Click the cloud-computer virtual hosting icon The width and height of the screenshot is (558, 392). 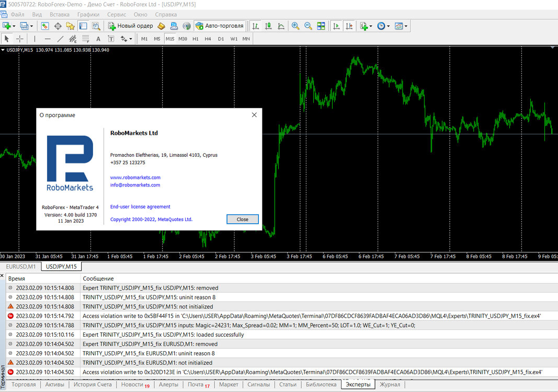point(174,26)
